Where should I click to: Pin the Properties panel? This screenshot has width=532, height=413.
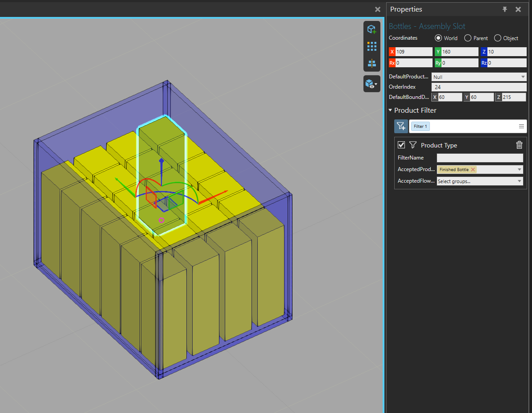505,9
